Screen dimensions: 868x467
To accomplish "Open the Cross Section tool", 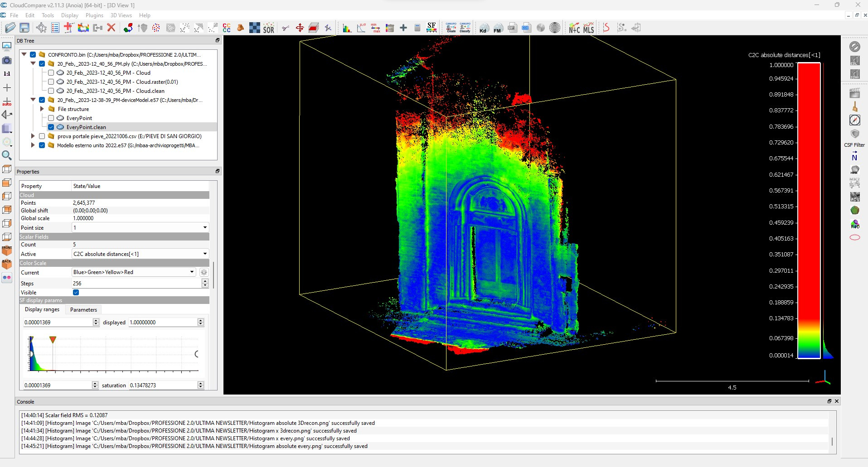I will (x=314, y=28).
